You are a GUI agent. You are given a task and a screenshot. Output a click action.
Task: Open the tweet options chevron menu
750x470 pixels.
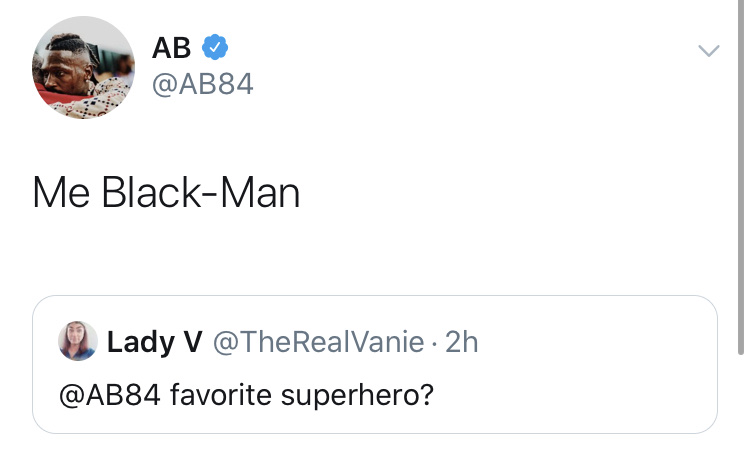click(x=708, y=51)
